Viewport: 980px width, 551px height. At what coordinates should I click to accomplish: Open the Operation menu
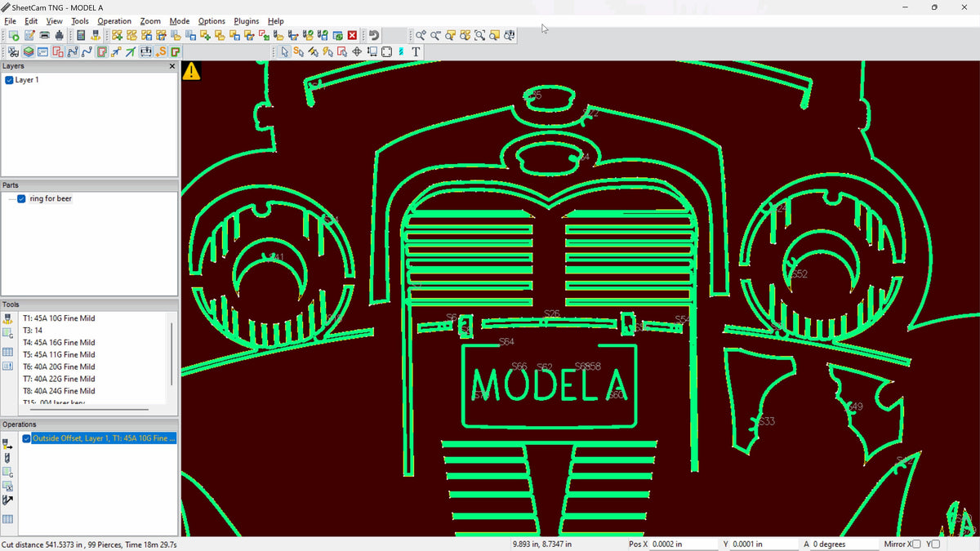(x=114, y=21)
